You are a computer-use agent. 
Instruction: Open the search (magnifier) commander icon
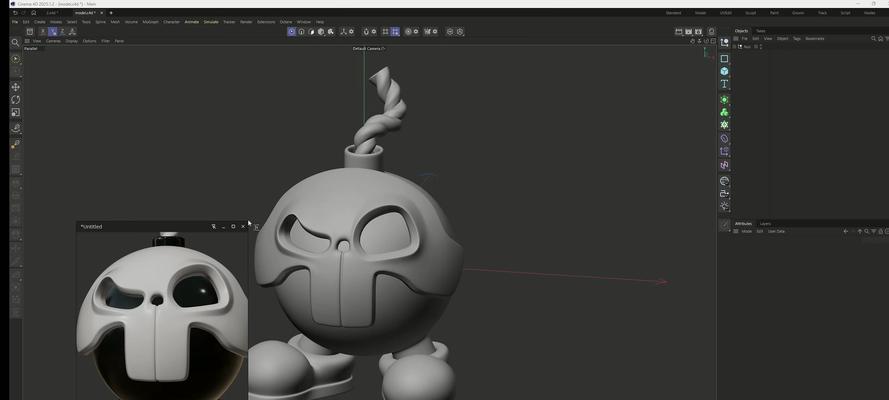point(15,42)
